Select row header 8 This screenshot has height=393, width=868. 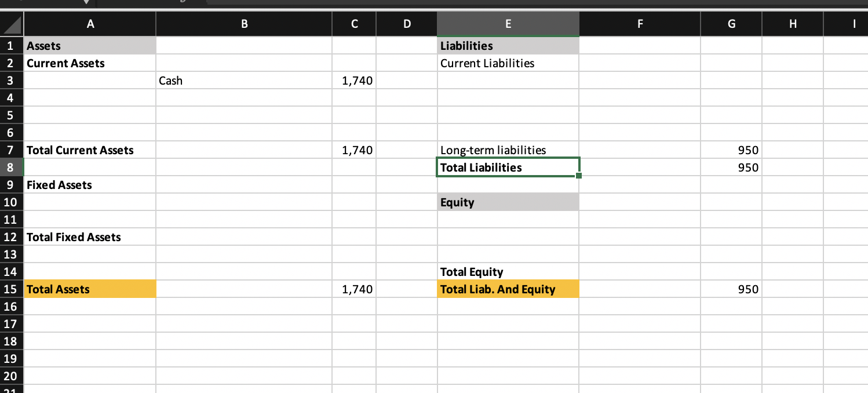10,168
